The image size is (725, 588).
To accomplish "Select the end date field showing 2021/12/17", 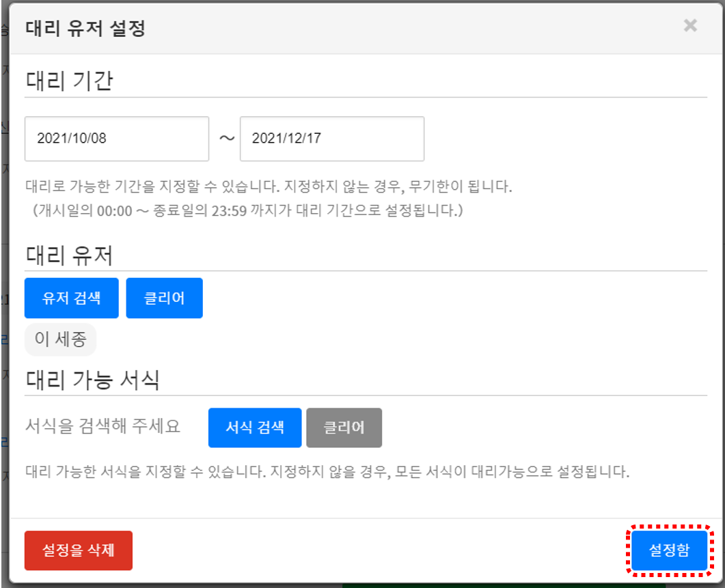I will click(x=331, y=139).
